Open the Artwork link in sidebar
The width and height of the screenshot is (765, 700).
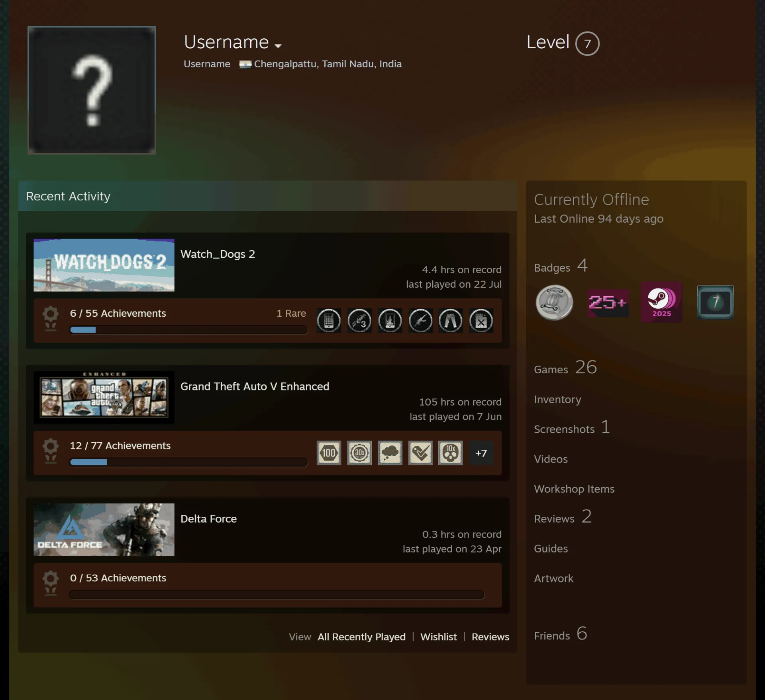[553, 578]
